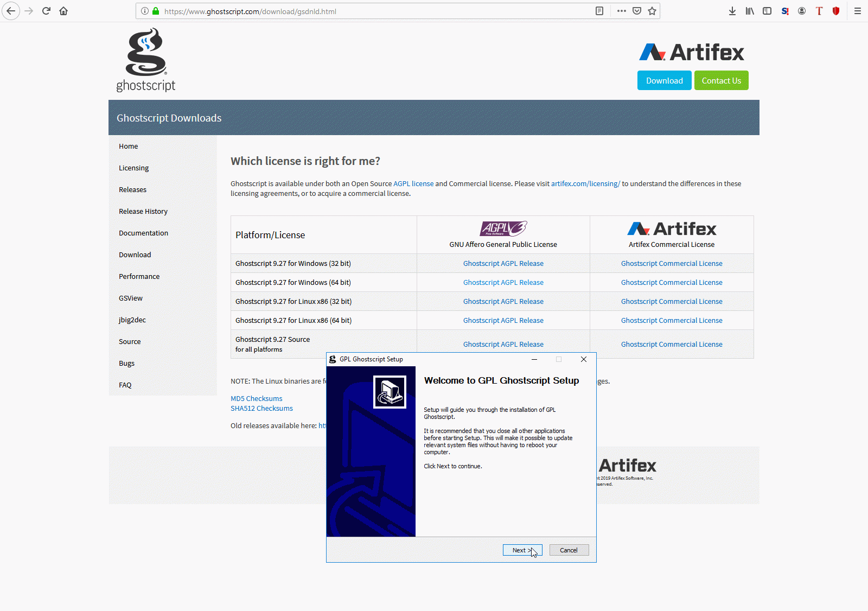
Task: Click the Artifex logo in page header
Action: 692,52
